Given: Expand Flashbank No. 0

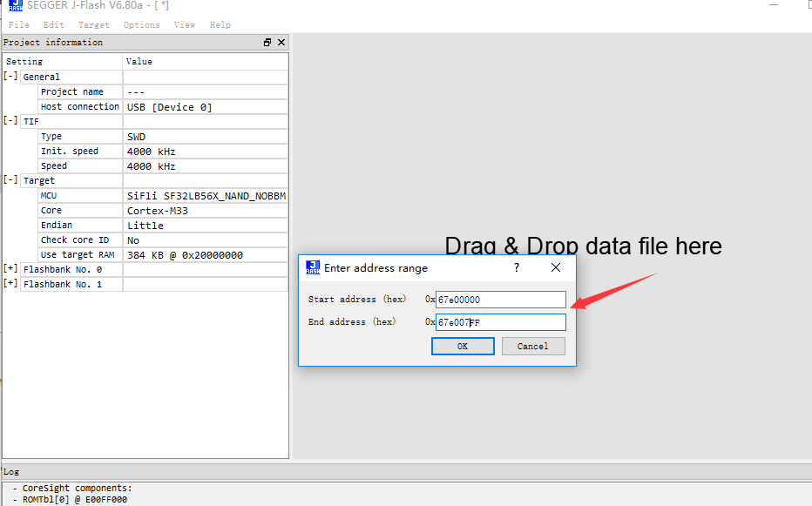Looking at the screenshot, I should pyautogui.click(x=10, y=269).
